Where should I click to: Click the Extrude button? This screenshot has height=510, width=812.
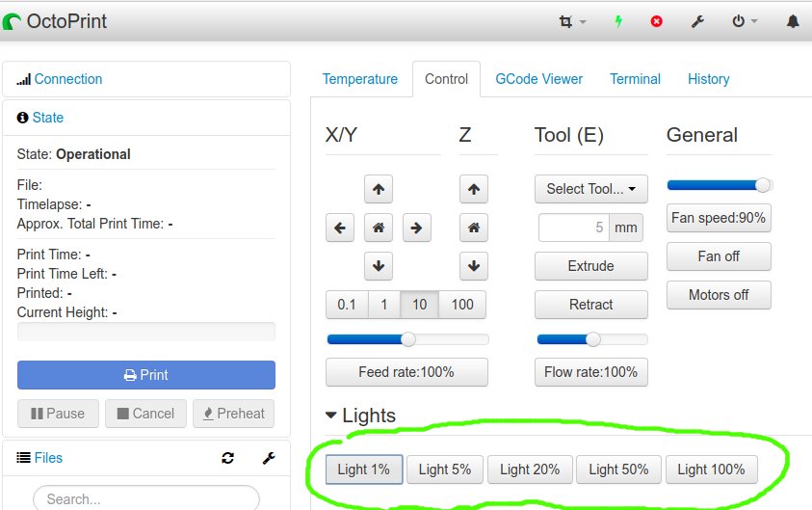coord(590,266)
